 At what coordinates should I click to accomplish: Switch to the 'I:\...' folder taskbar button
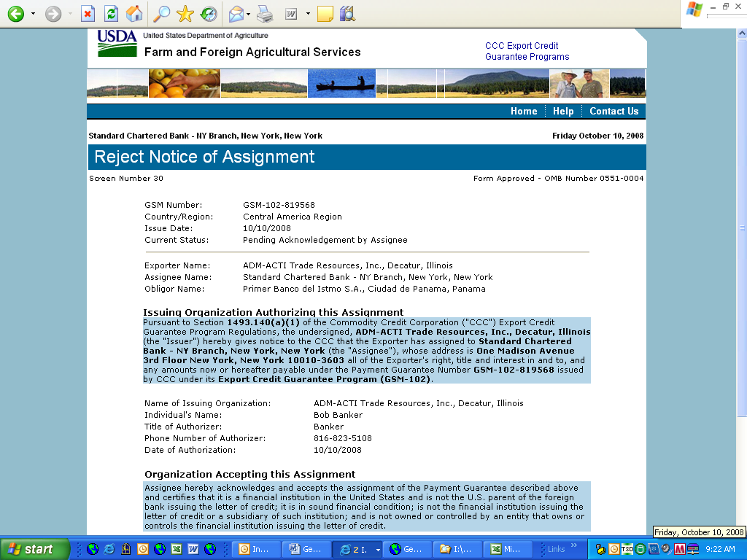(457, 549)
